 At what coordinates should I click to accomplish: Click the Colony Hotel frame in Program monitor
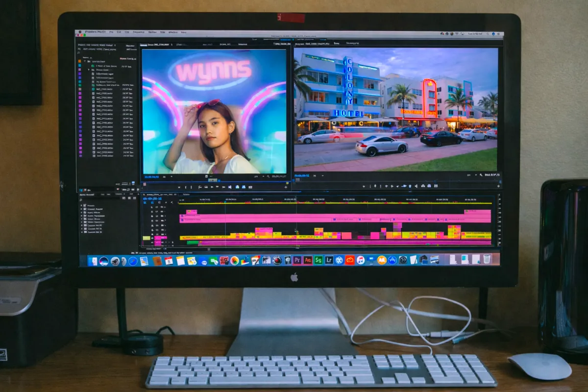(395, 109)
